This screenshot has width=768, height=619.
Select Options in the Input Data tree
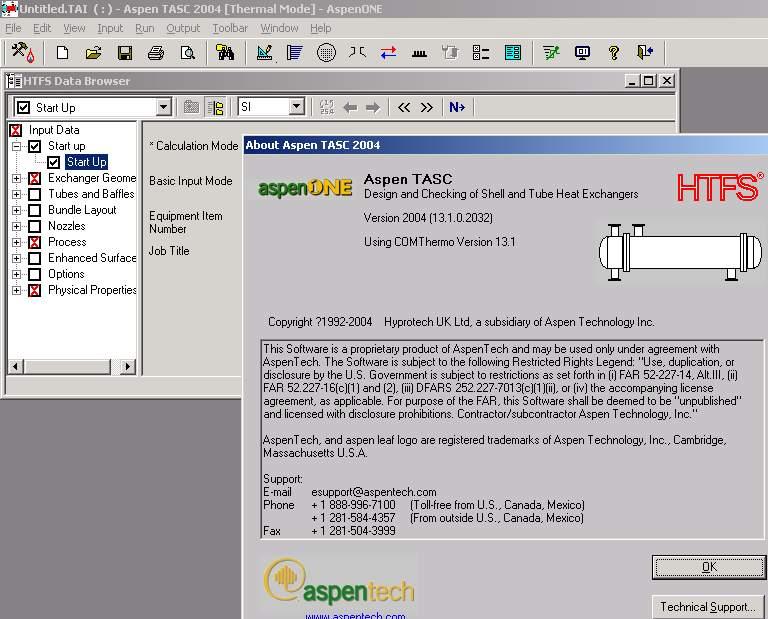(66, 274)
